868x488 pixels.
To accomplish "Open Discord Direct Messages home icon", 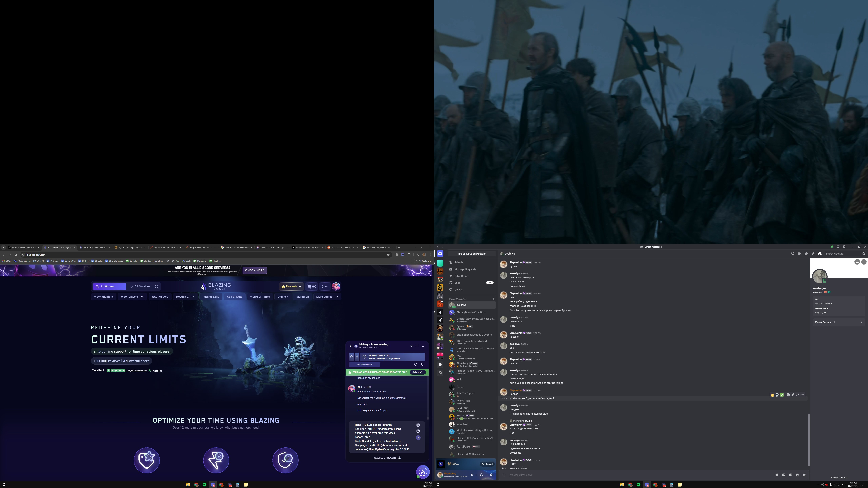I will pos(440,254).
